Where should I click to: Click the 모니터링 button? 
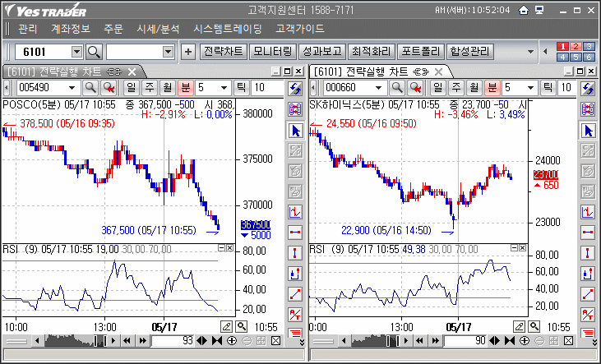tap(272, 52)
